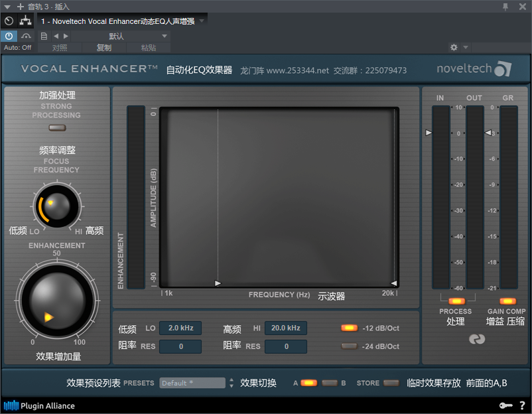
Task: Click the ENHANCEMENT vertical meter
Action: point(136,198)
